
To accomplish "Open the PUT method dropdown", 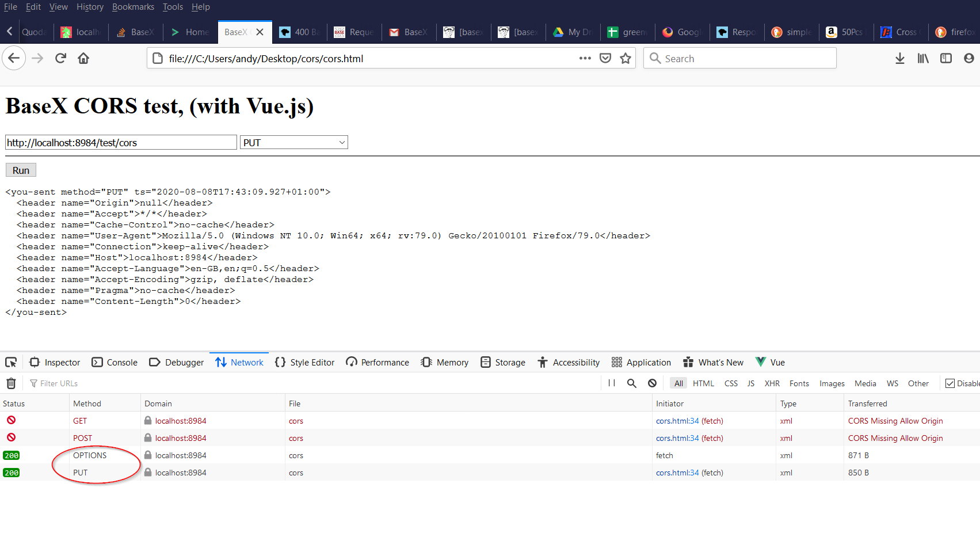I will coord(294,142).
